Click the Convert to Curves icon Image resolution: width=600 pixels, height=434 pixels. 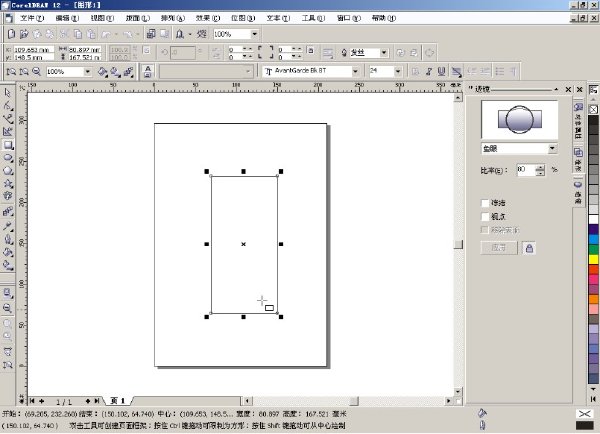pos(429,53)
